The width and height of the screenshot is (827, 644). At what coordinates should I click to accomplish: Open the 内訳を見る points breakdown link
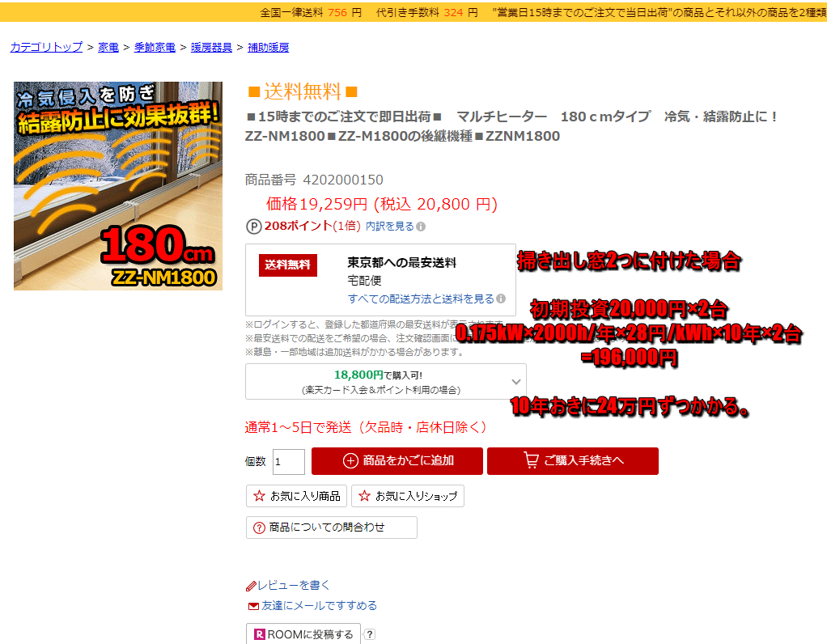pos(390,227)
